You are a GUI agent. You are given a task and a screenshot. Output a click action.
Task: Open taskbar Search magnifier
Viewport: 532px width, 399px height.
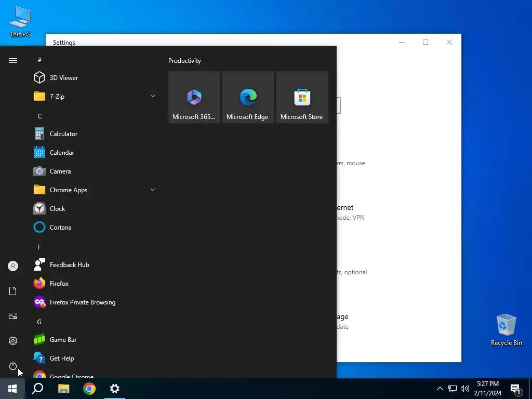(x=37, y=389)
